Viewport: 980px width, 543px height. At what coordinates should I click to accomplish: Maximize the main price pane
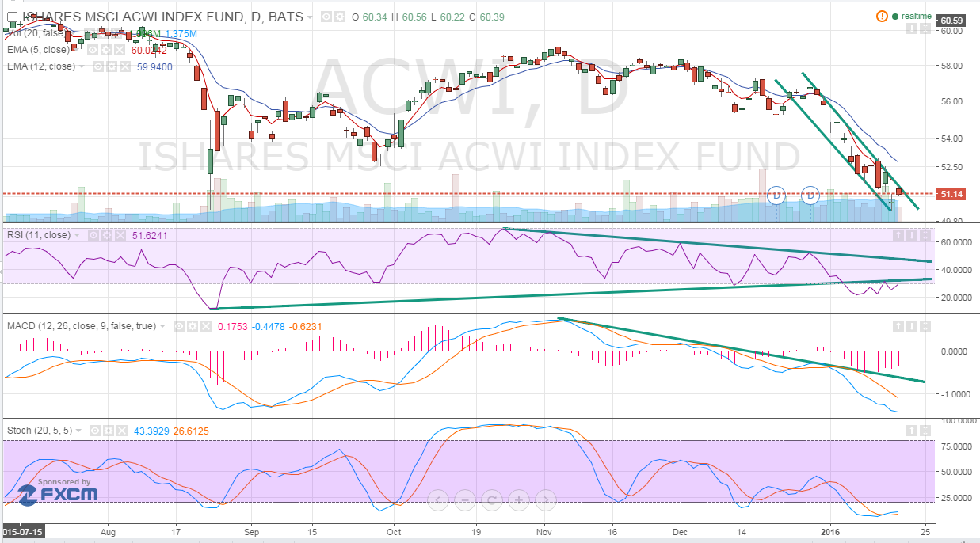(x=925, y=28)
